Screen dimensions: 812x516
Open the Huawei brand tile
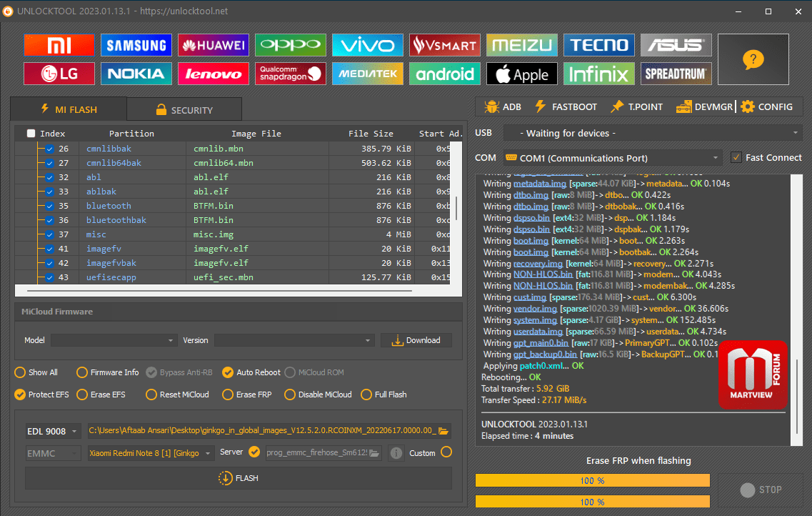(214, 45)
